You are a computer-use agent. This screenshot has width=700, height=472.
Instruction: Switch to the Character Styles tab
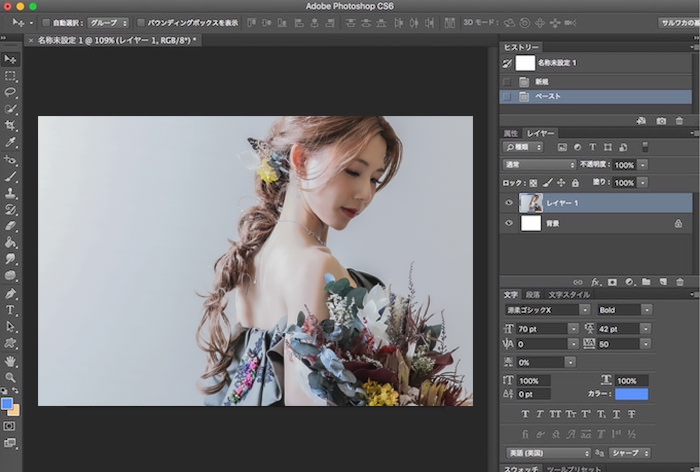[569, 295]
